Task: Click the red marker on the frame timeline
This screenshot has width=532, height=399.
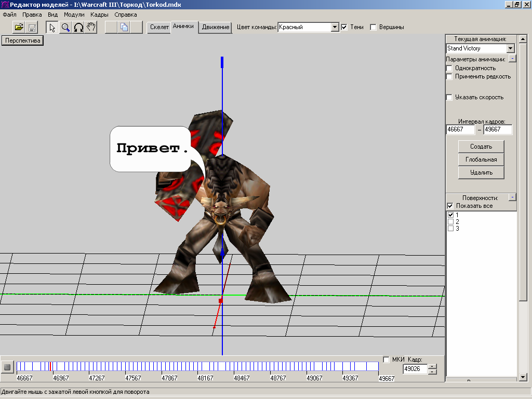Action: 49,366
